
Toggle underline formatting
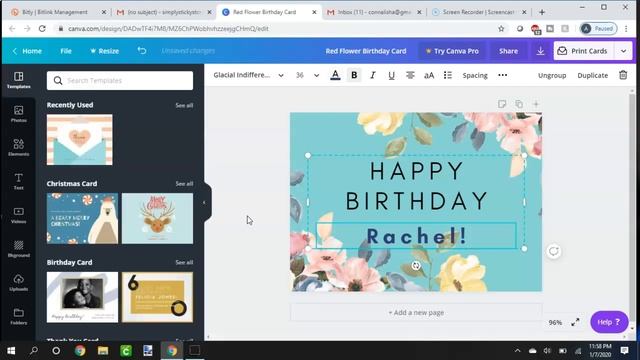pos(391,76)
